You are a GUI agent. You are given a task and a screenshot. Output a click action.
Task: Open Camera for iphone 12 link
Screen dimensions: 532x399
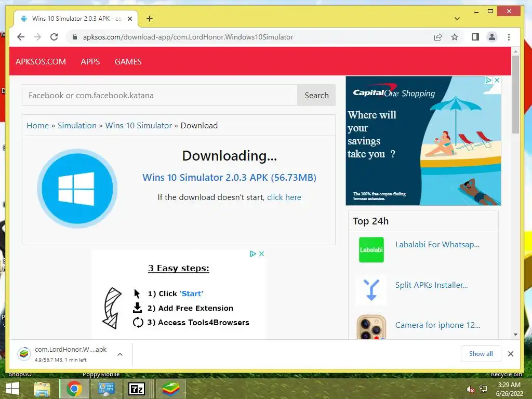pos(437,325)
